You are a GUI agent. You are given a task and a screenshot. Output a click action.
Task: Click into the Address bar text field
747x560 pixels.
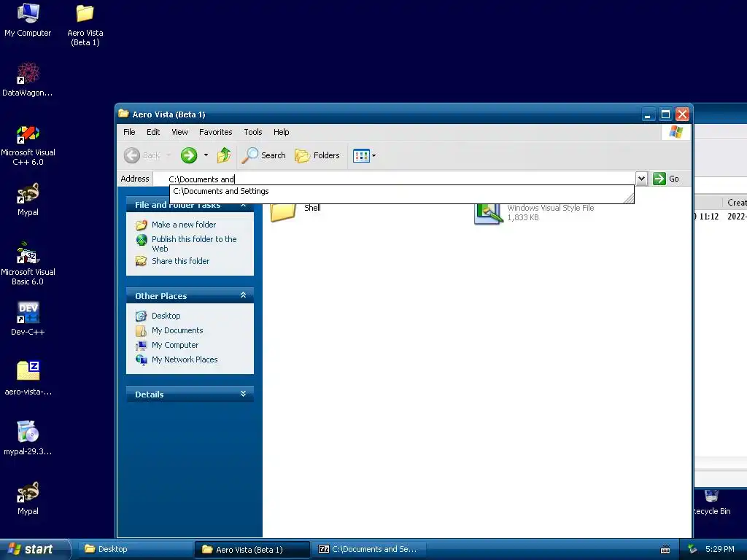pyautogui.click(x=394, y=179)
